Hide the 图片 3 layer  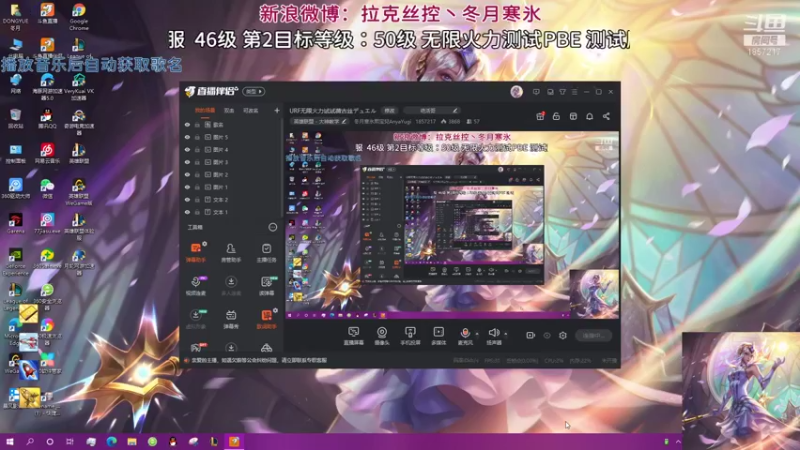point(187,162)
